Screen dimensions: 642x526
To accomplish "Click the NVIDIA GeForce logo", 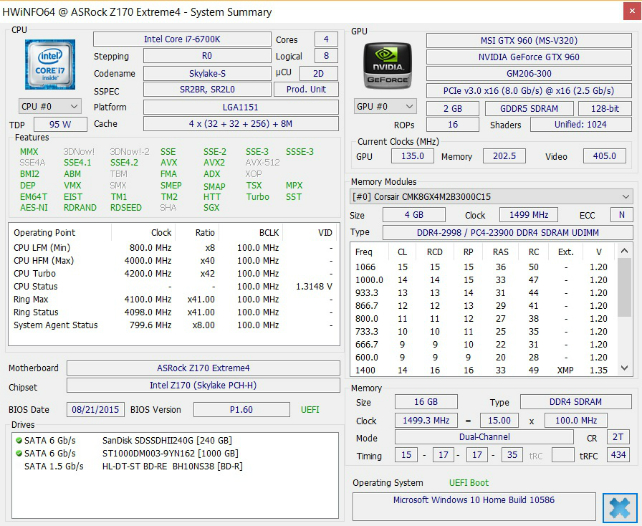I will pos(385,65).
